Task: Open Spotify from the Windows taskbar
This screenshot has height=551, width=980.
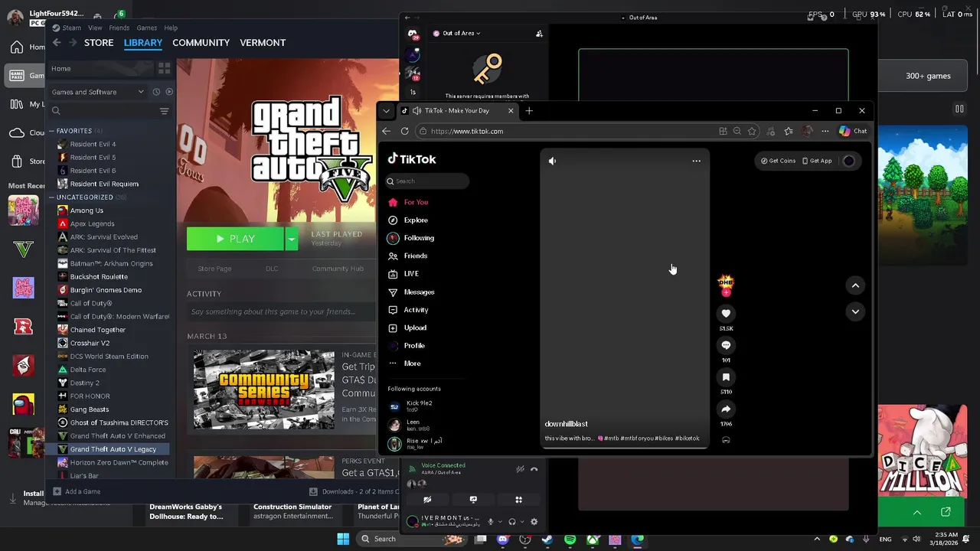Action: pyautogui.click(x=570, y=540)
